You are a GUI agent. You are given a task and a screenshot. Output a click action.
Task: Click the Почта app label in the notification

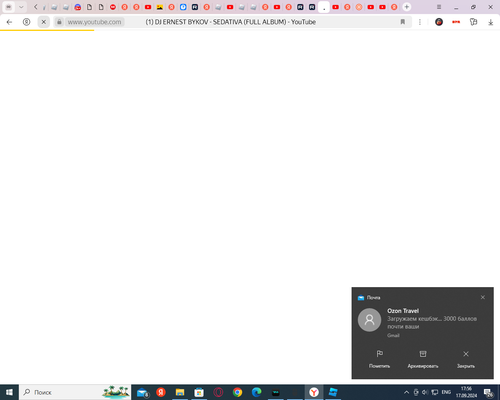(x=373, y=298)
